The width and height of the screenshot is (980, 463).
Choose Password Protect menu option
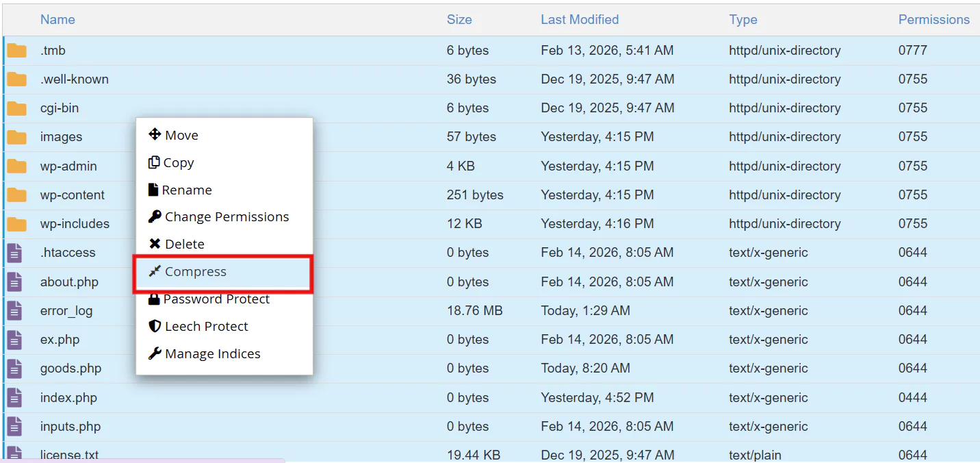(216, 299)
